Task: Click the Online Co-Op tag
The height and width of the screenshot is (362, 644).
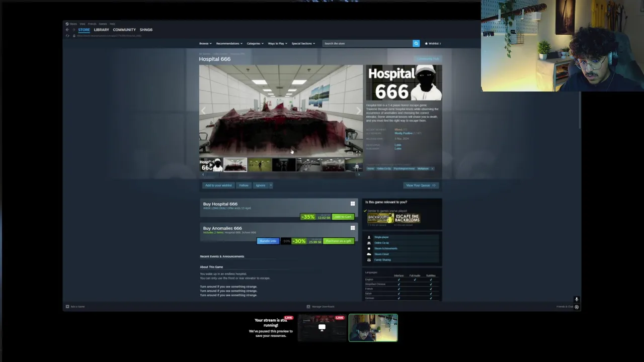Action: tap(384, 168)
